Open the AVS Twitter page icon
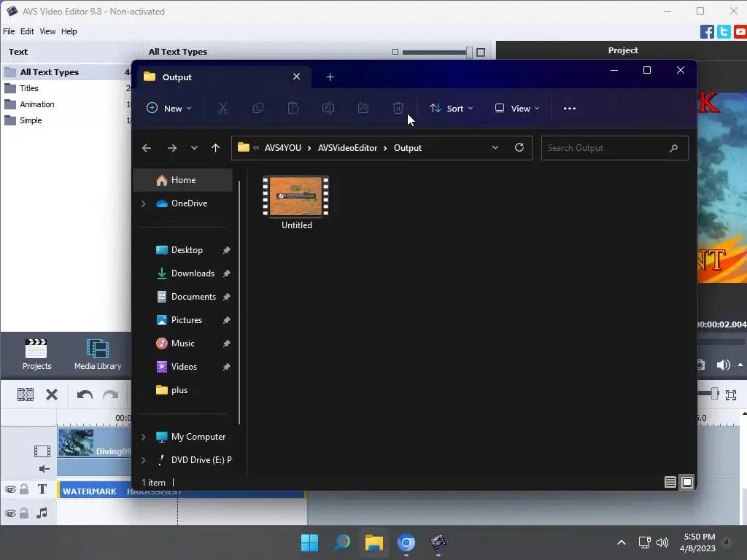Image resolution: width=747 pixels, height=560 pixels. [724, 32]
